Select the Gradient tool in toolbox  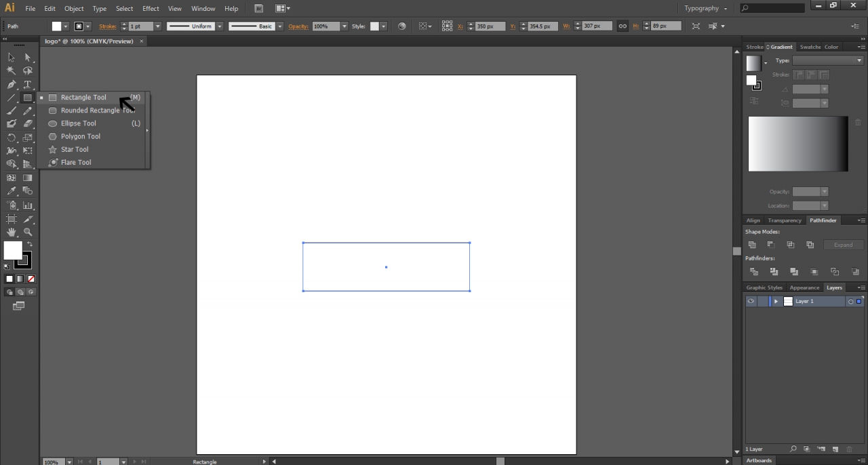28,178
